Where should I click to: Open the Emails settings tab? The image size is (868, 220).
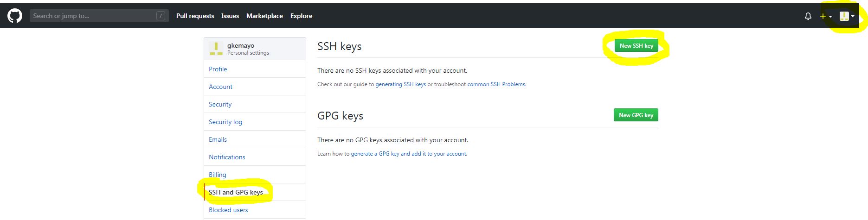218,139
